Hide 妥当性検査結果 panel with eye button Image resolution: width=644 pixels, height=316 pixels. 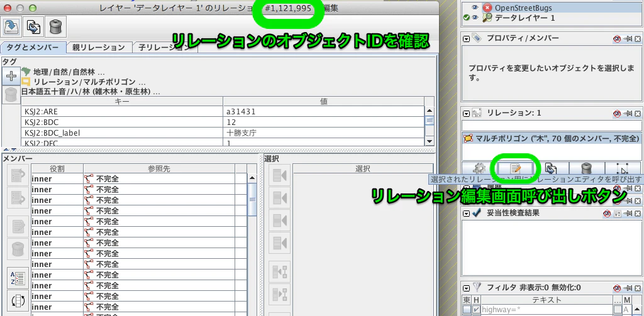click(607, 214)
